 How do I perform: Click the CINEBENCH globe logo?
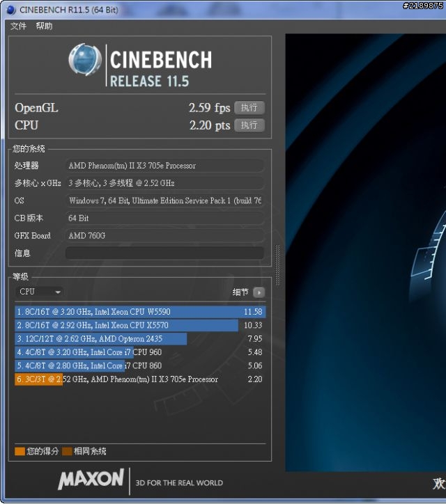click(85, 60)
